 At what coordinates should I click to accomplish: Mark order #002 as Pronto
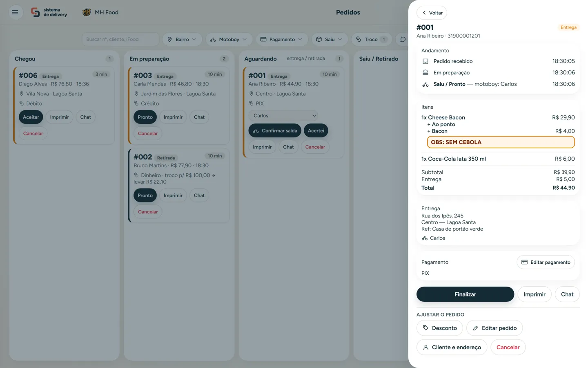(145, 195)
